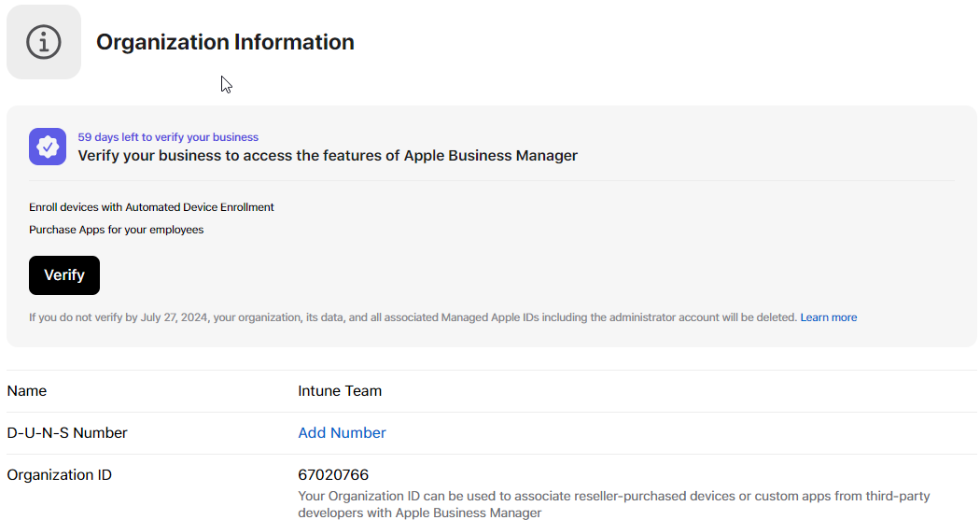
Task: Select the Organization ID value 67020766
Action: 333,475
